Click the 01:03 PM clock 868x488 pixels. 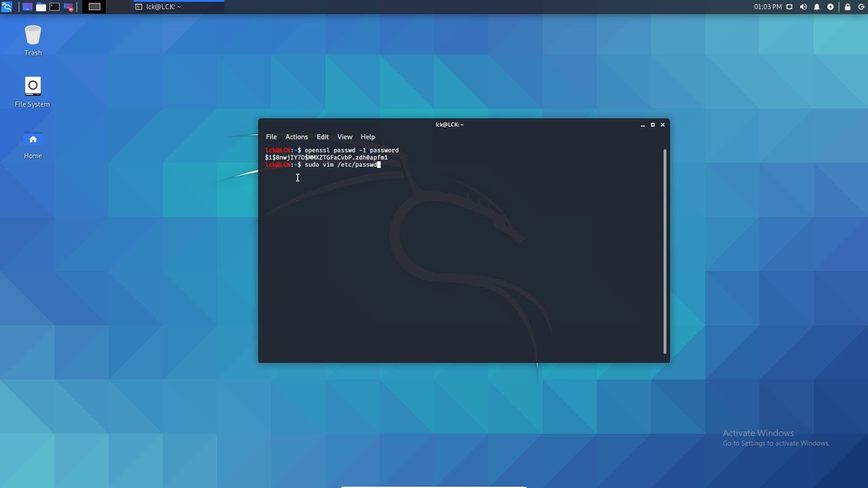(x=768, y=7)
